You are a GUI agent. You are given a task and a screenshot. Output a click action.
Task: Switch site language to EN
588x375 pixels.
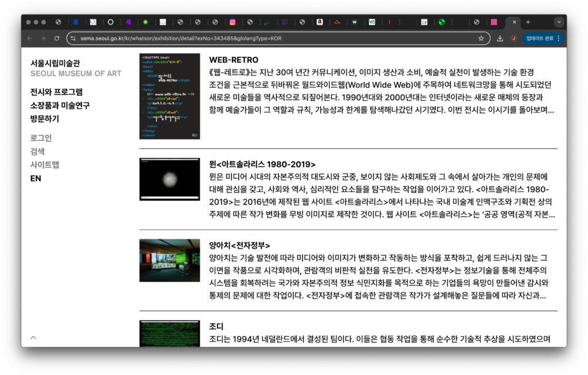click(36, 179)
